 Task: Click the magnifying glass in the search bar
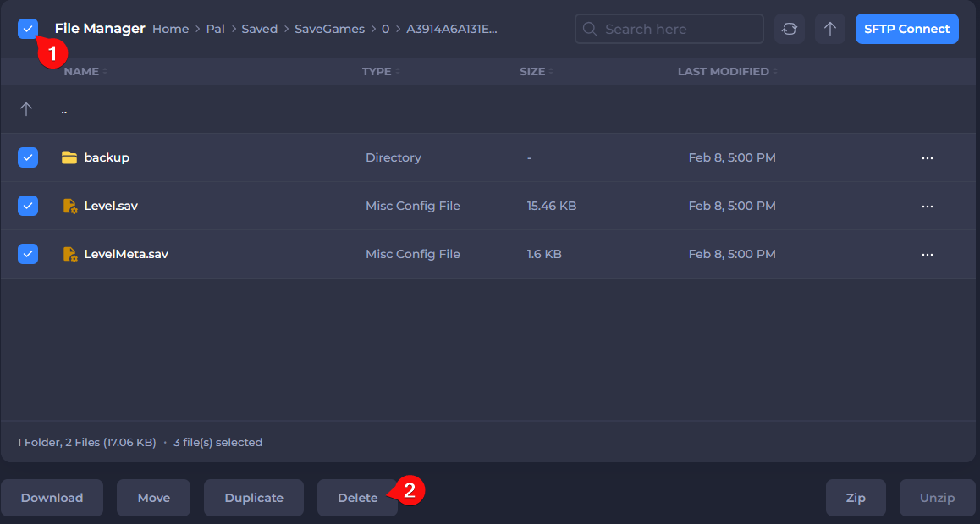(x=590, y=28)
